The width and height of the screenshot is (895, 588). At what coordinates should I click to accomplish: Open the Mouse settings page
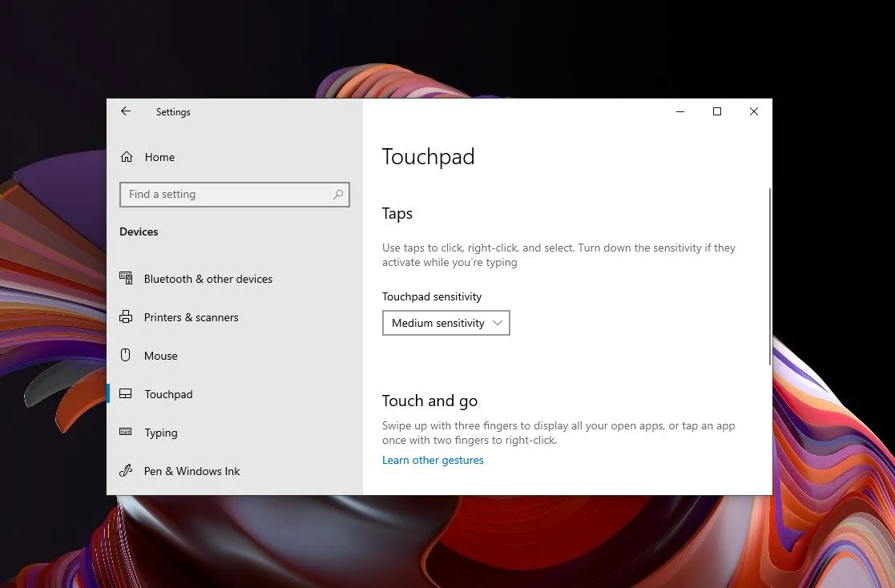pos(161,356)
